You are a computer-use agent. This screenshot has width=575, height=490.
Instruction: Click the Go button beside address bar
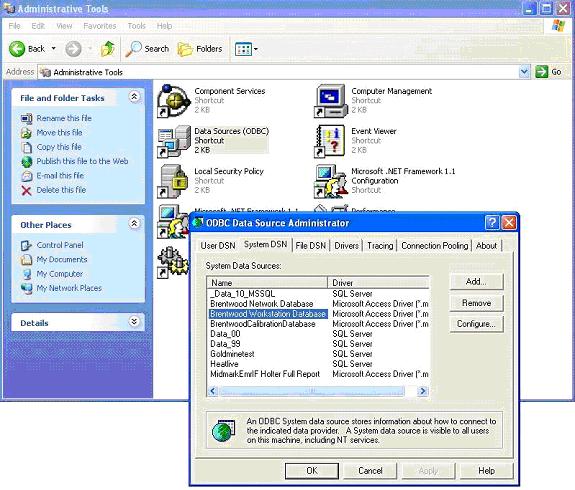(549, 72)
